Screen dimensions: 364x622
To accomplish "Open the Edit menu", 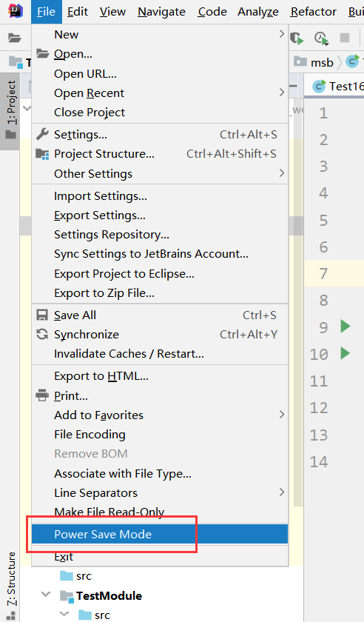I will 78,12.
